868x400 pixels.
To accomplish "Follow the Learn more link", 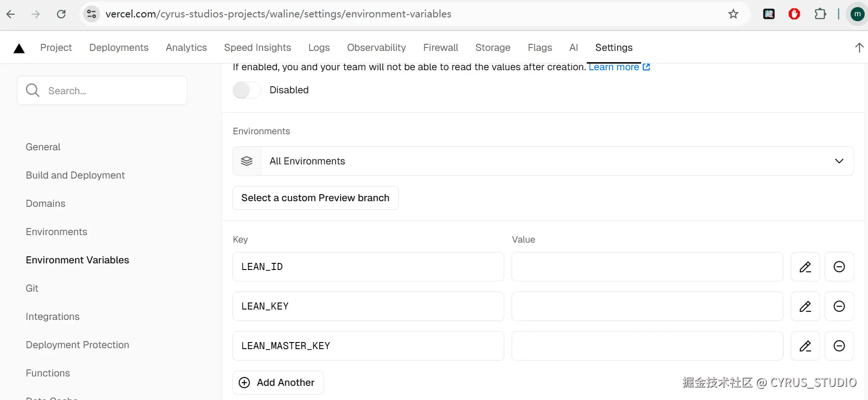I will (x=619, y=67).
